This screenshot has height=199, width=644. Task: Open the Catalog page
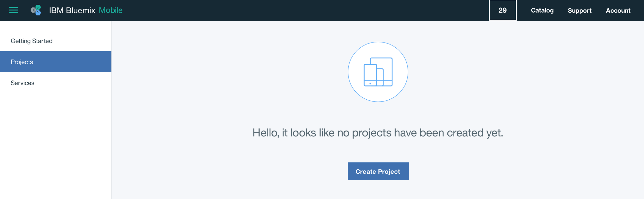542,11
